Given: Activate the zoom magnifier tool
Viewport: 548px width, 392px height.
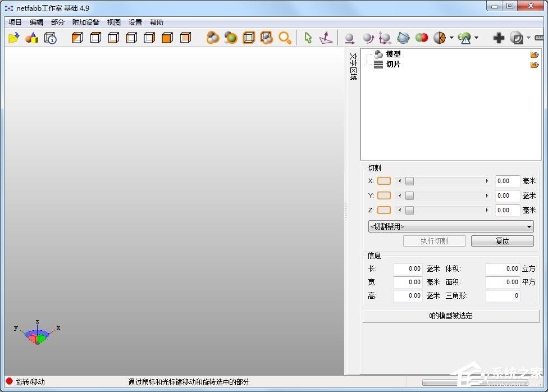Looking at the screenshot, I should point(285,38).
